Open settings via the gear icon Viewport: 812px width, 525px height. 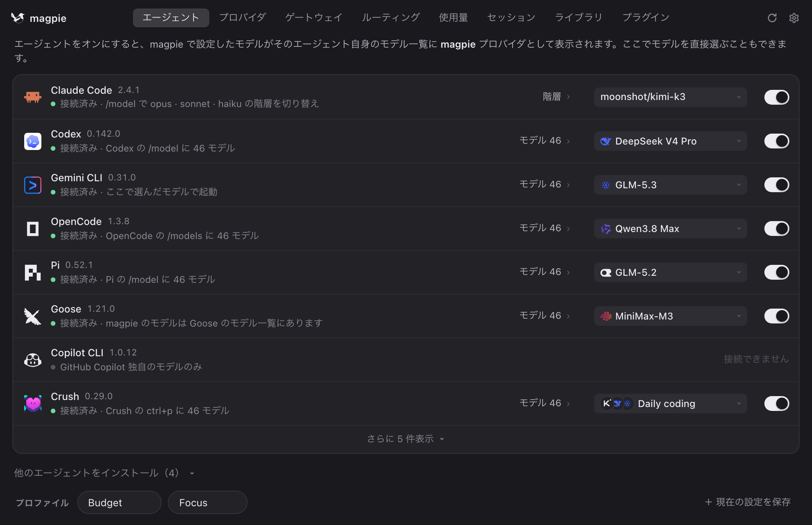coord(794,18)
